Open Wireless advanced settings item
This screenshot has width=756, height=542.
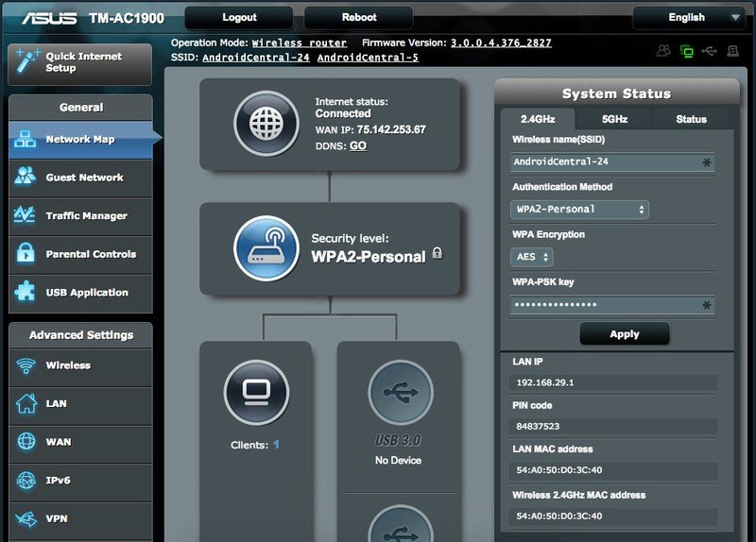81,366
